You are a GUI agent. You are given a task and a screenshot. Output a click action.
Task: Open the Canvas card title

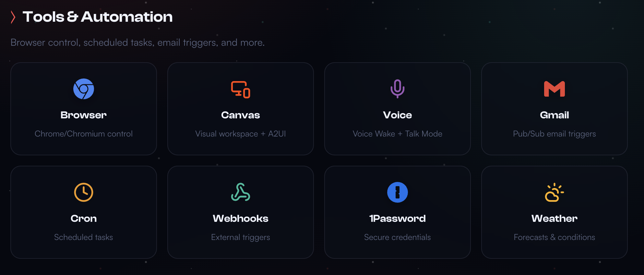[x=241, y=115]
